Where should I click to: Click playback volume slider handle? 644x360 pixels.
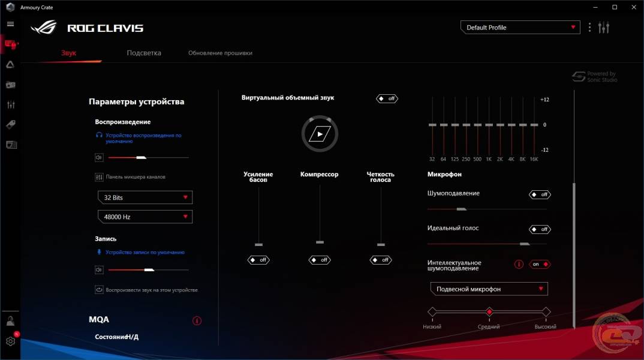142,157
